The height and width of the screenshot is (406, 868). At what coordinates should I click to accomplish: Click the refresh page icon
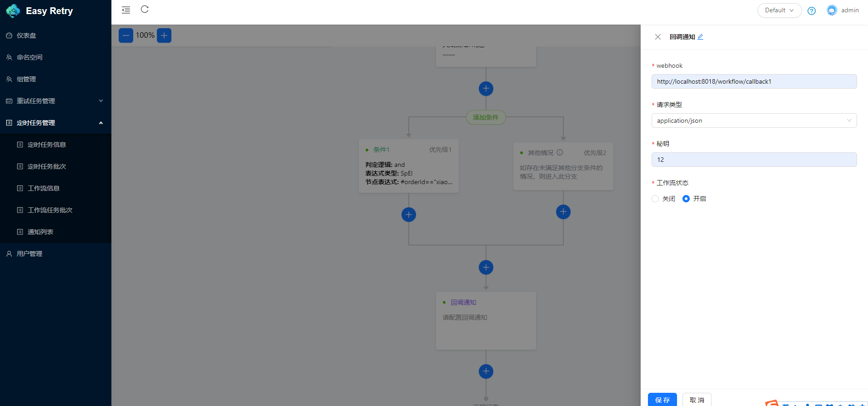[x=145, y=10]
